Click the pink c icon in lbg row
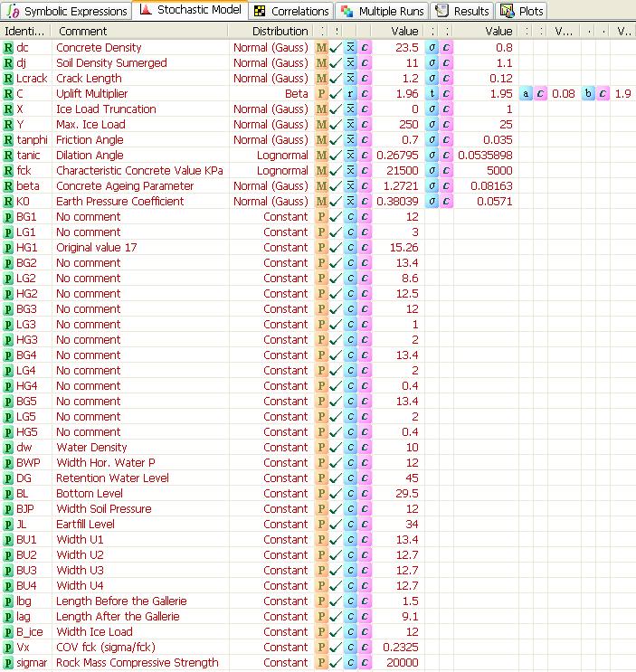Screen dimensions: 636x672 tap(365, 601)
